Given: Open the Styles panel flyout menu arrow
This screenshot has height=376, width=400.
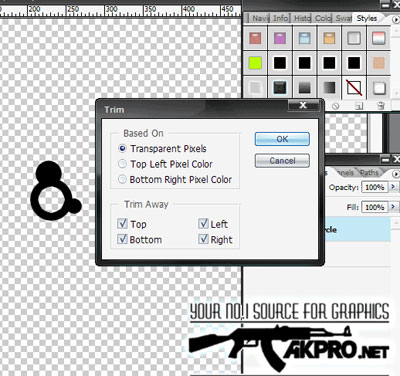Looking at the screenshot, I should [x=396, y=20].
